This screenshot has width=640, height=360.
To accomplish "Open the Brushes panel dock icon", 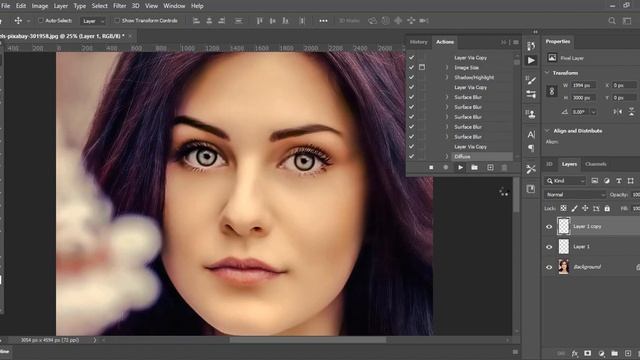I will (531, 95).
